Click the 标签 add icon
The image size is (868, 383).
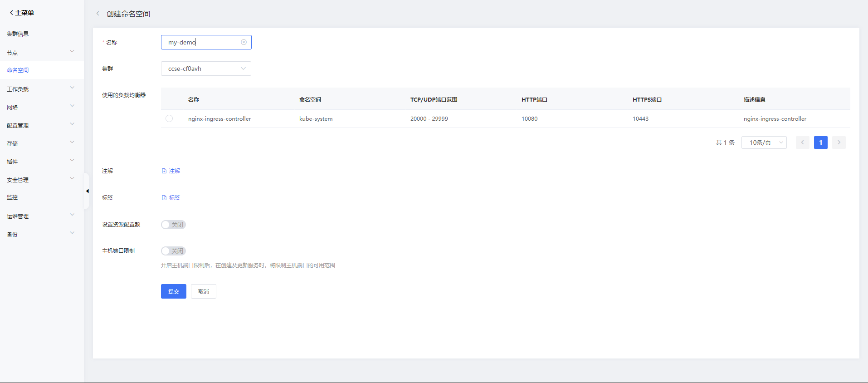164,198
